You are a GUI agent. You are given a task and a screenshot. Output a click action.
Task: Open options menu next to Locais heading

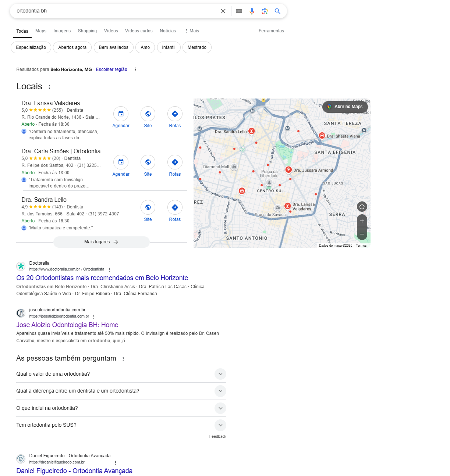click(x=49, y=87)
